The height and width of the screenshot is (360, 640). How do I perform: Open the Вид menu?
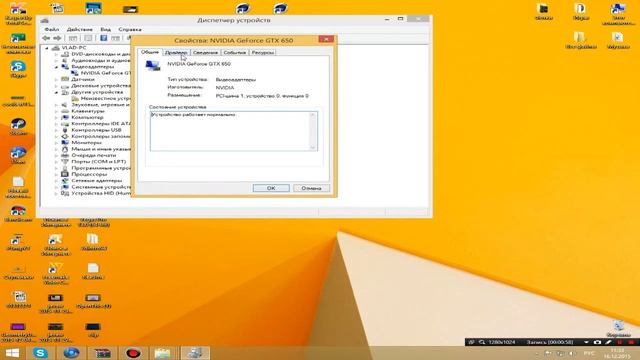[x=106, y=29]
